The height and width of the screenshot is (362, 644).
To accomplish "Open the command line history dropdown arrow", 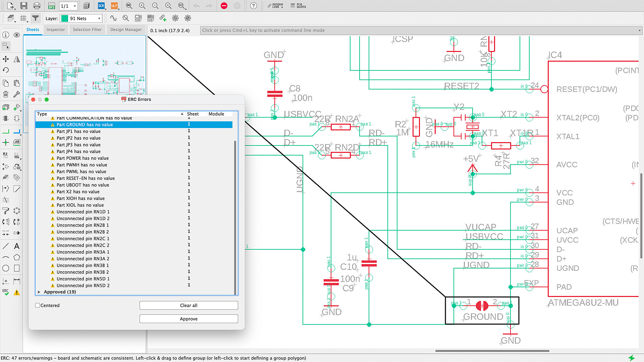I will pos(639,31).
